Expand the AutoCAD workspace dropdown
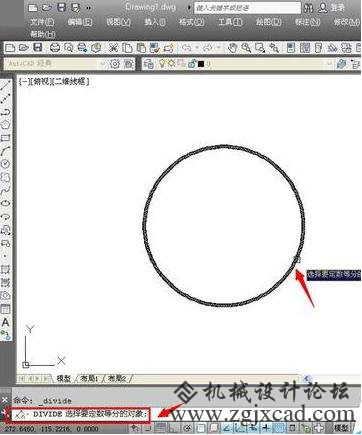The image size is (362, 435). click(x=103, y=63)
